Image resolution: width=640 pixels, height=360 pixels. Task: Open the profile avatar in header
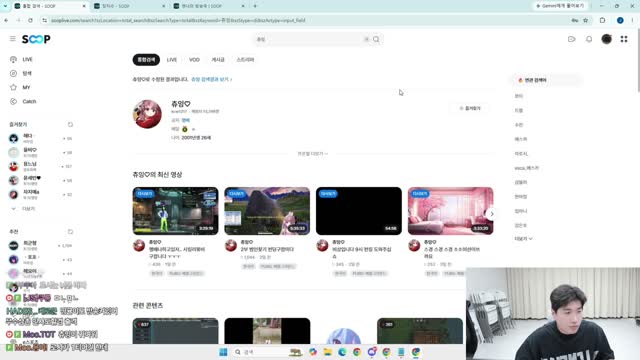pyautogui.click(x=607, y=39)
